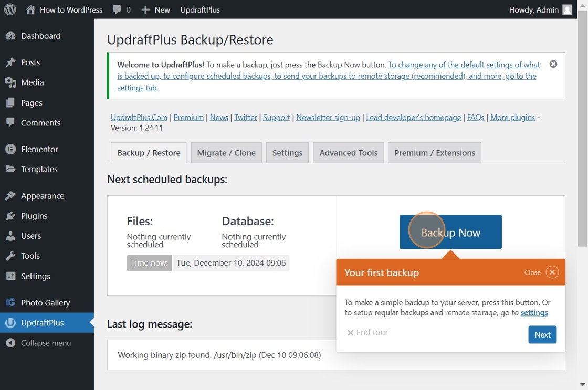588x390 pixels.
Task: Click the Photo Gallery icon
Action: tap(11, 302)
